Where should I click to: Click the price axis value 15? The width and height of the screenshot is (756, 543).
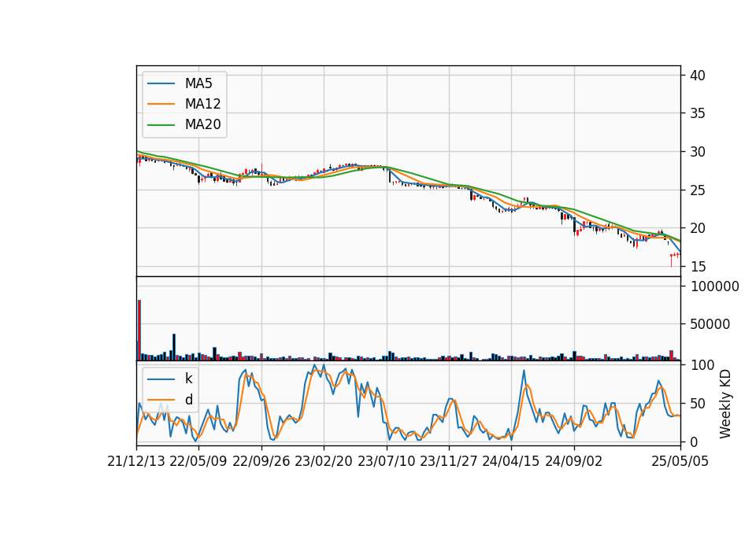pos(698,267)
